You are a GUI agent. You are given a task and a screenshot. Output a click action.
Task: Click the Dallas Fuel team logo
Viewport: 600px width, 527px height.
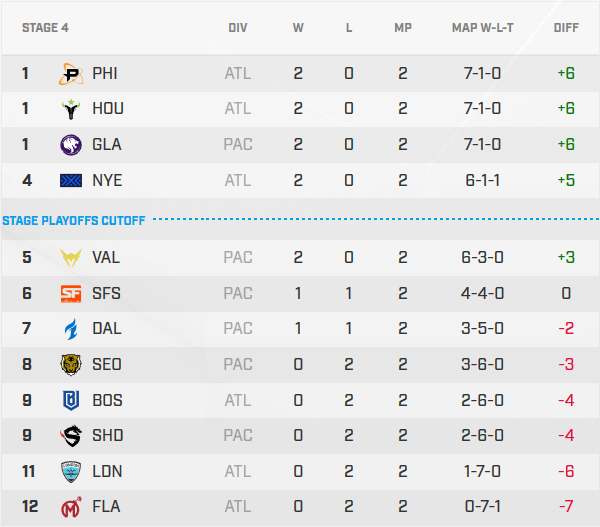click(72, 328)
